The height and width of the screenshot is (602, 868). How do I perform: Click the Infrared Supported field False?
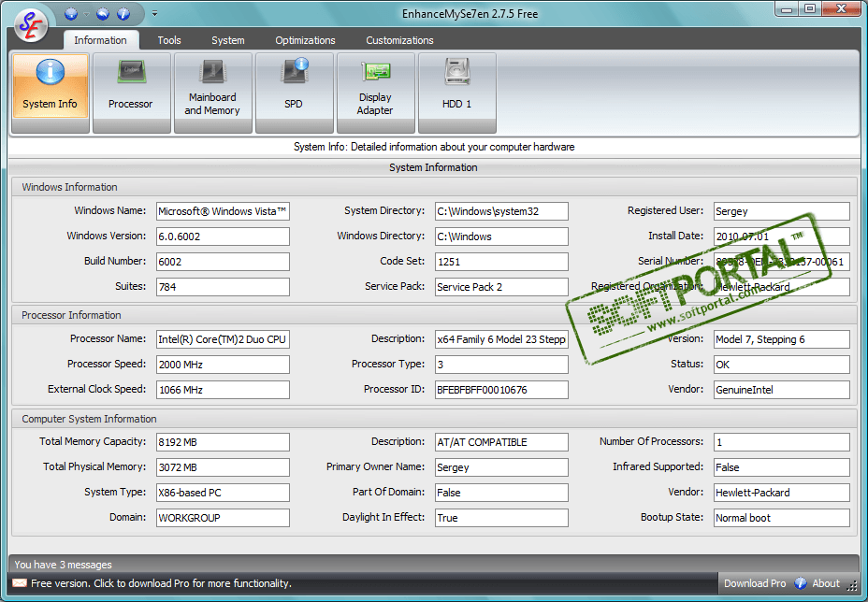pyautogui.click(x=782, y=467)
